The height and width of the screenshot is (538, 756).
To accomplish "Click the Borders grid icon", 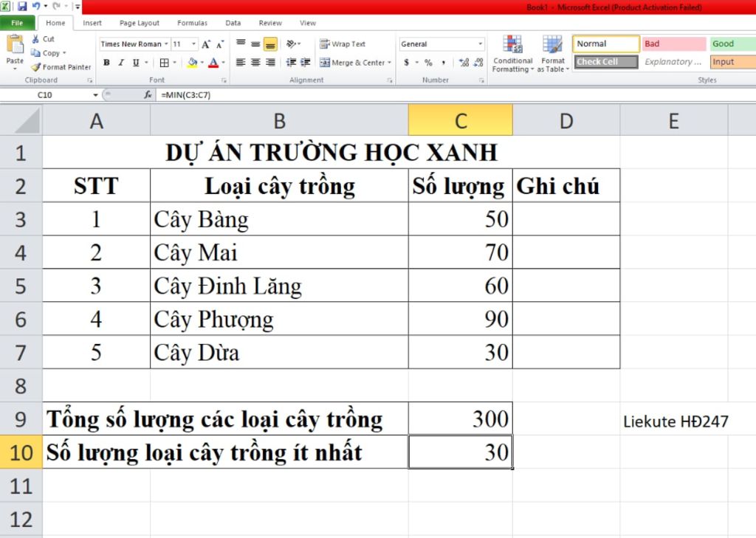I will click(x=165, y=63).
